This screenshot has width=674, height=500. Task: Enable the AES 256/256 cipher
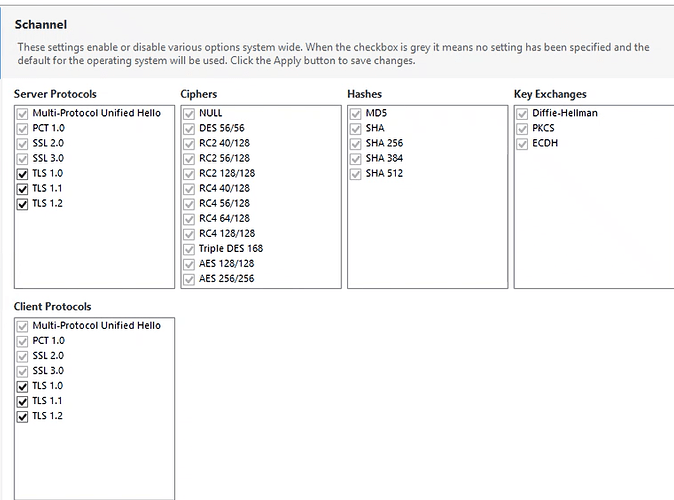pos(190,279)
